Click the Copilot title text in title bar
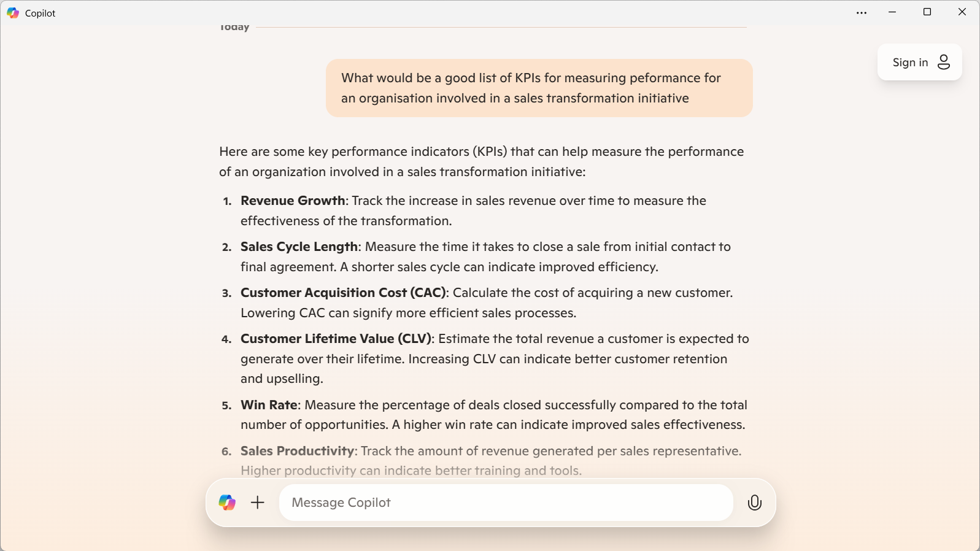The width and height of the screenshot is (980, 551). [x=41, y=13]
